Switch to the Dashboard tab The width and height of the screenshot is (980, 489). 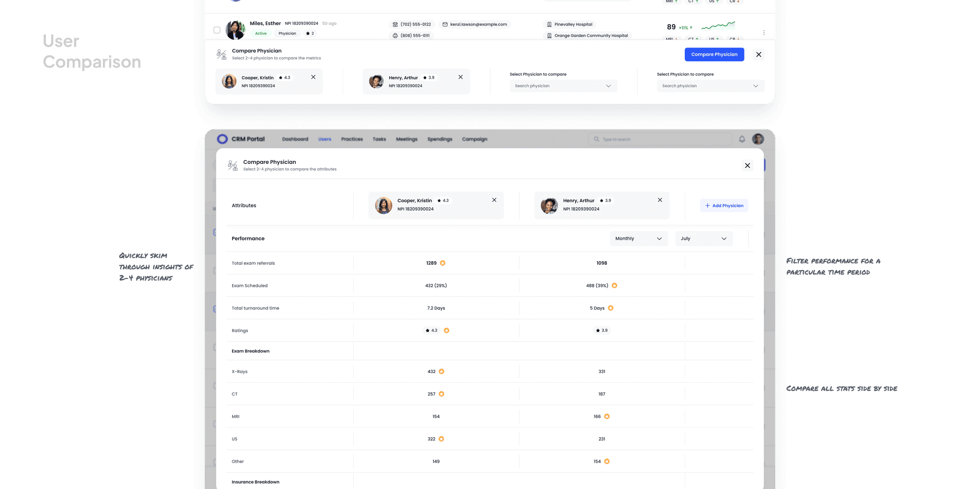pos(295,139)
